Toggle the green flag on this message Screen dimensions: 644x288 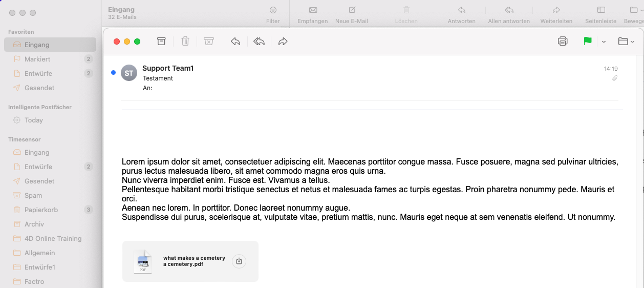click(x=588, y=42)
